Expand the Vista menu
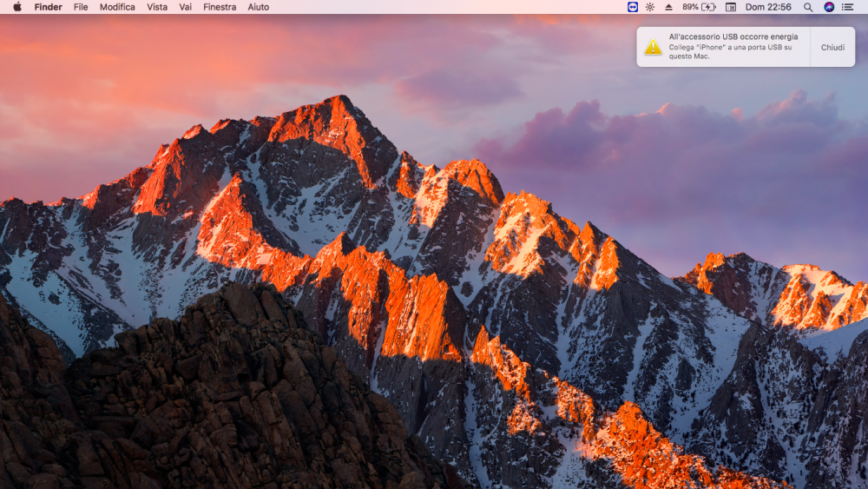The width and height of the screenshot is (868, 489). click(157, 7)
